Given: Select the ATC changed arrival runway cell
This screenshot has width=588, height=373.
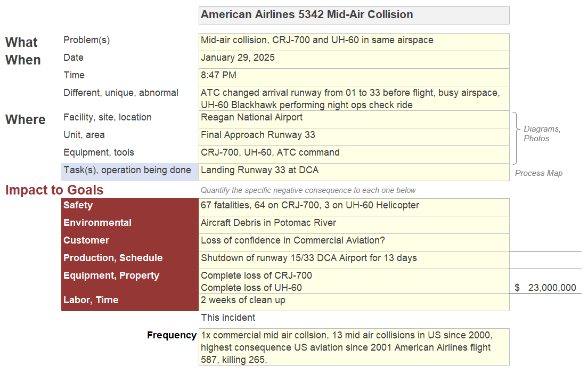Looking at the screenshot, I should [354, 99].
